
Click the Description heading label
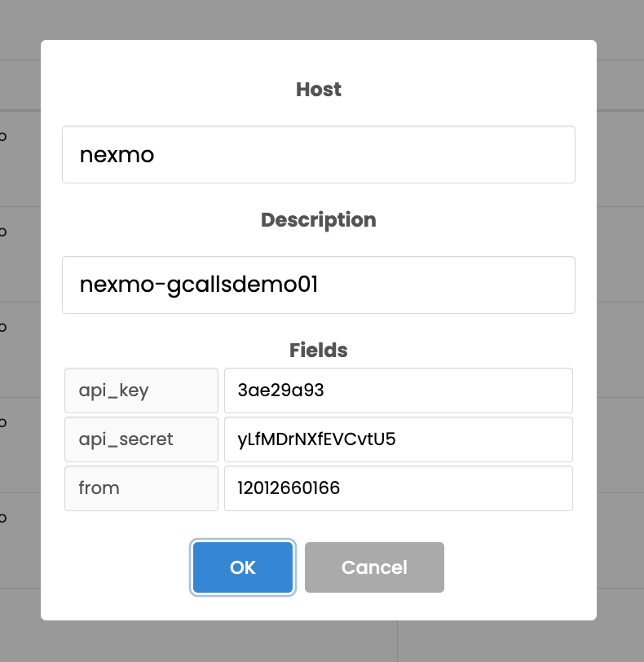(318, 219)
